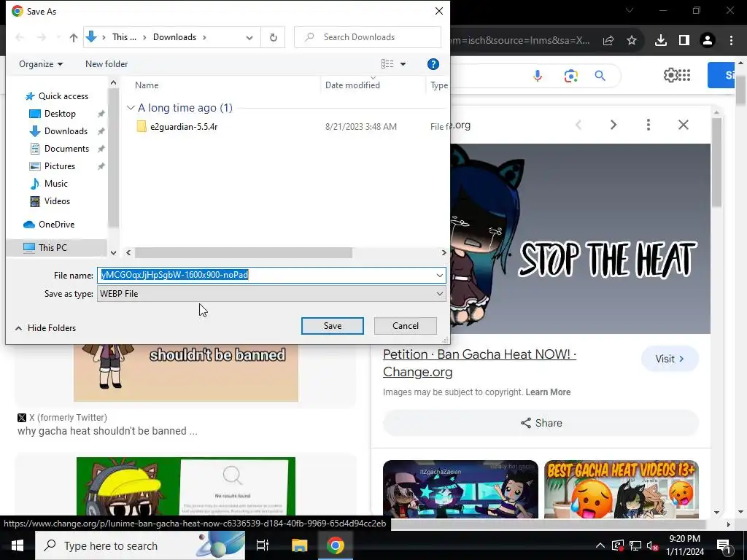Click the taskbar search box
747x560 pixels.
click(x=140, y=545)
